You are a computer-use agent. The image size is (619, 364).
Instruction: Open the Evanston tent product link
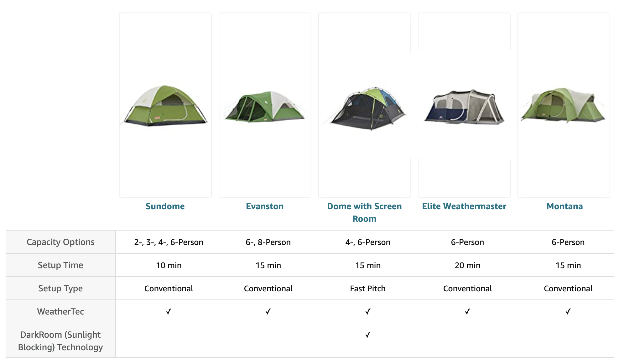pyautogui.click(x=265, y=206)
